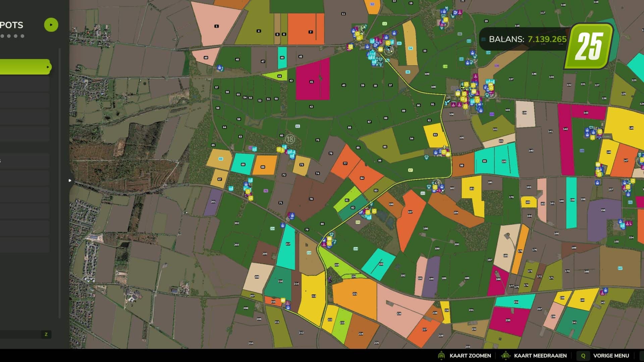Pick pink field 49
644x362 pixels.
(x=206, y=56)
